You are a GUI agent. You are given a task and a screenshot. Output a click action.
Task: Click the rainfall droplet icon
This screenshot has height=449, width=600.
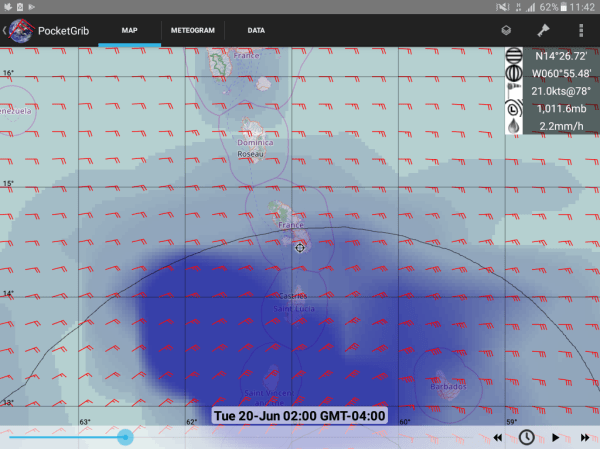[513, 127]
